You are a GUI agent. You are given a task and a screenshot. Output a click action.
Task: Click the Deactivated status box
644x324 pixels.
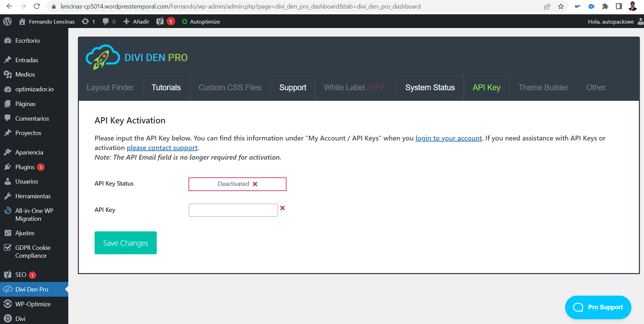point(237,184)
